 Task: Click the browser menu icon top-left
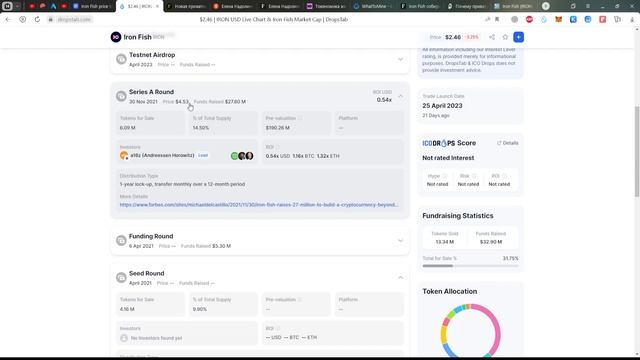7,6
